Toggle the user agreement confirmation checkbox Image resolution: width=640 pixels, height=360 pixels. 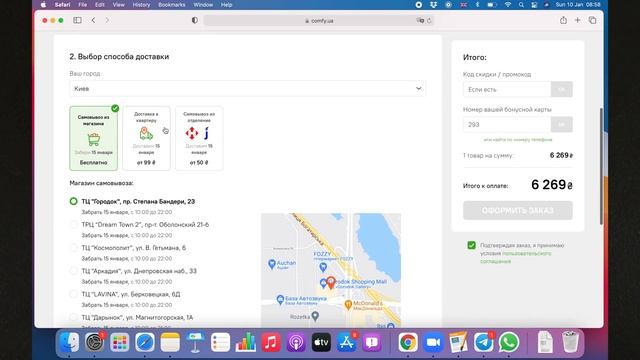(x=471, y=245)
